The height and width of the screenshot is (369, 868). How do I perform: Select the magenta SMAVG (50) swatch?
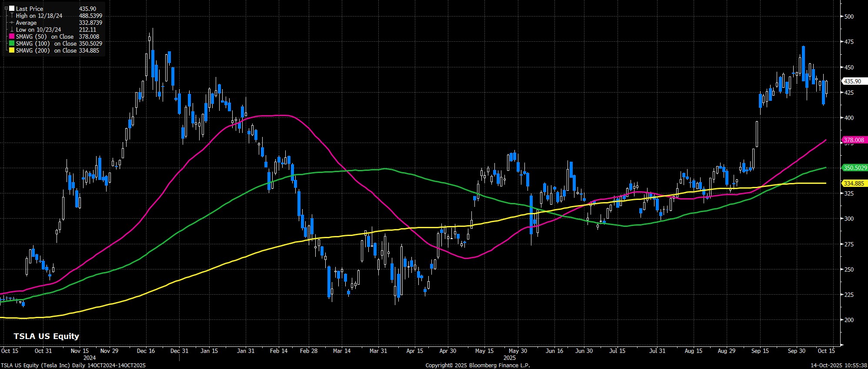(x=12, y=37)
